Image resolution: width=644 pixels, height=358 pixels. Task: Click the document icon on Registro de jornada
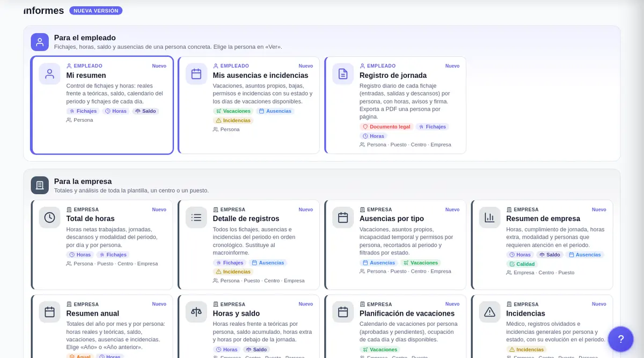343,74
